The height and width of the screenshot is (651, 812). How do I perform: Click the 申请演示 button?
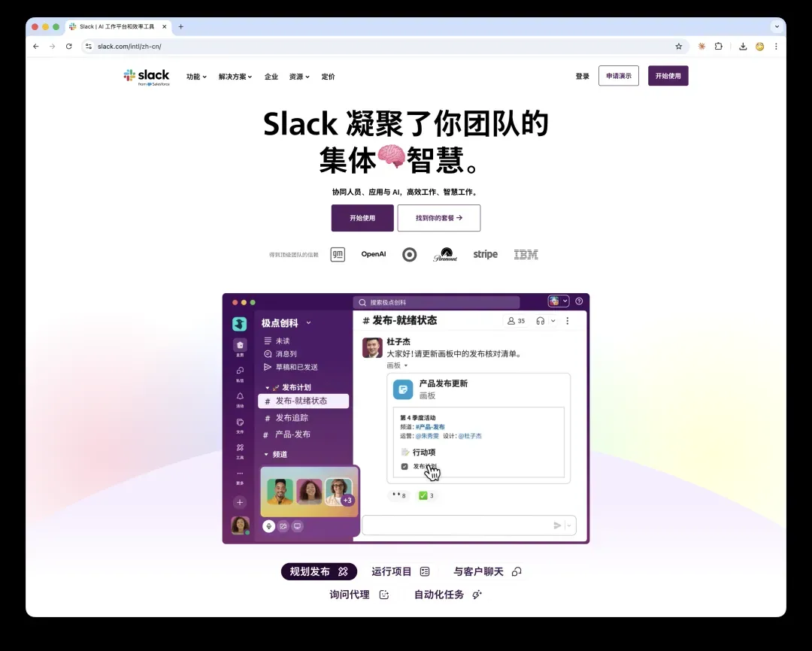(x=619, y=76)
